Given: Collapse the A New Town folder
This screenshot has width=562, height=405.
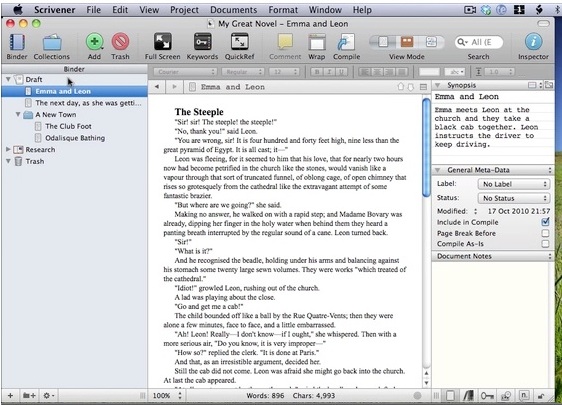Looking at the screenshot, I should [18, 114].
